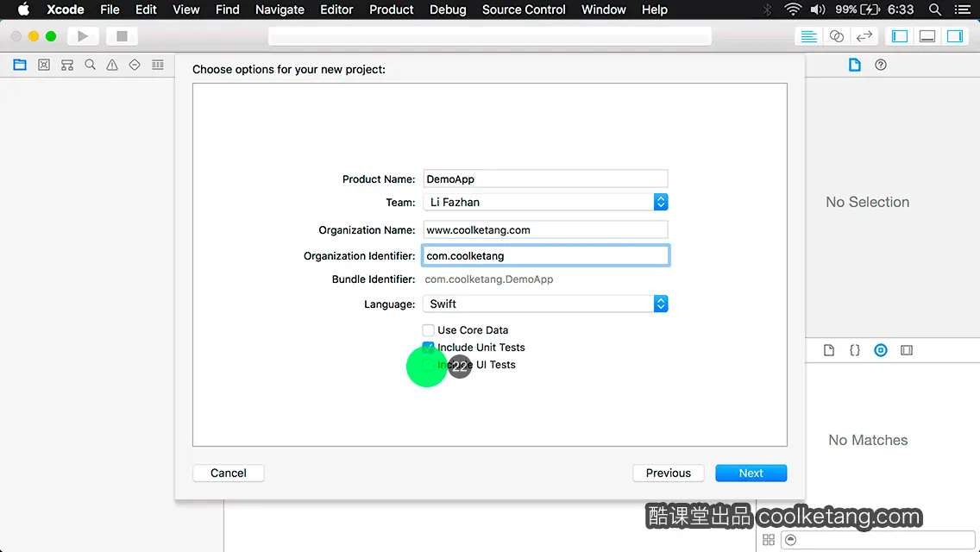Image resolution: width=980 pixels, height=552 pixels.
Task: Enable Use Core Data checkbox
Action: tap(428, 330)
